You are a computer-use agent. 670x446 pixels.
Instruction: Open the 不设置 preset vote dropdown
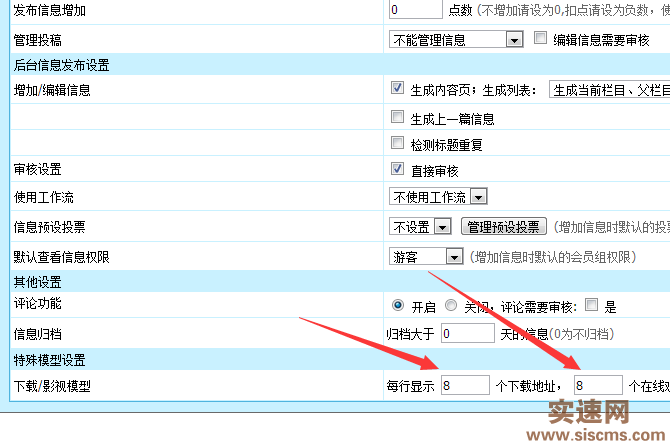[x=420, y=226]
